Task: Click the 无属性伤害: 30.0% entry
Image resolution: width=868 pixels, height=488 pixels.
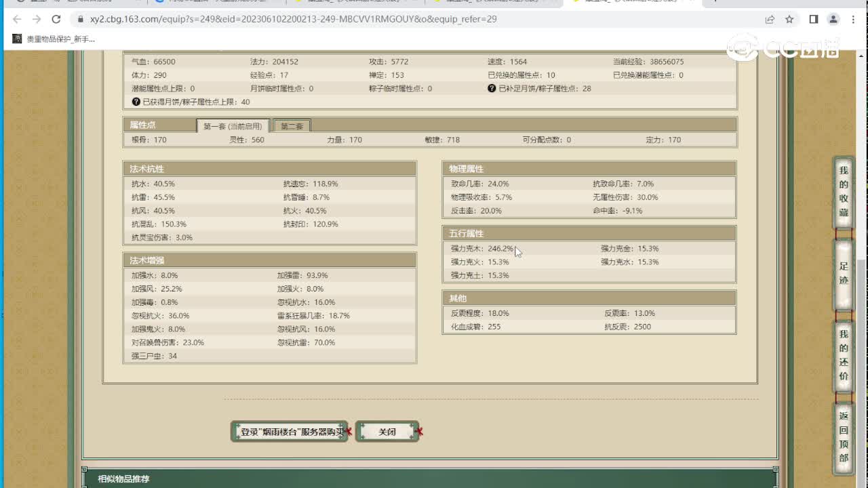Action: tap(626, 197)
